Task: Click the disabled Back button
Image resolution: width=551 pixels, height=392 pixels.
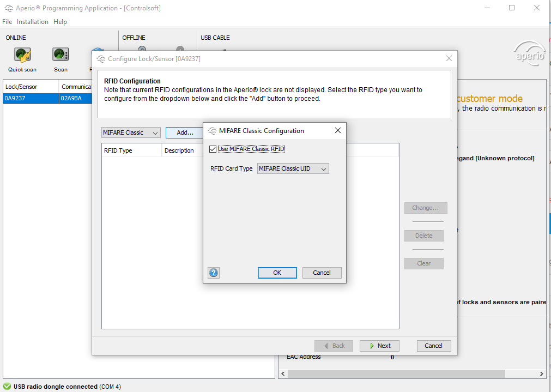Action: [334, 346]
